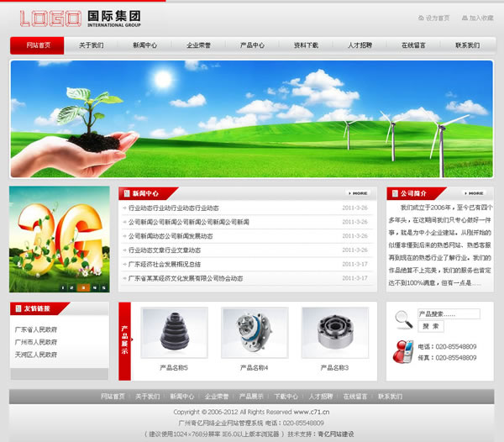The image size is (504, 442).
Task: Click the 公司简介 panel header icon
Action: [395, 193]
